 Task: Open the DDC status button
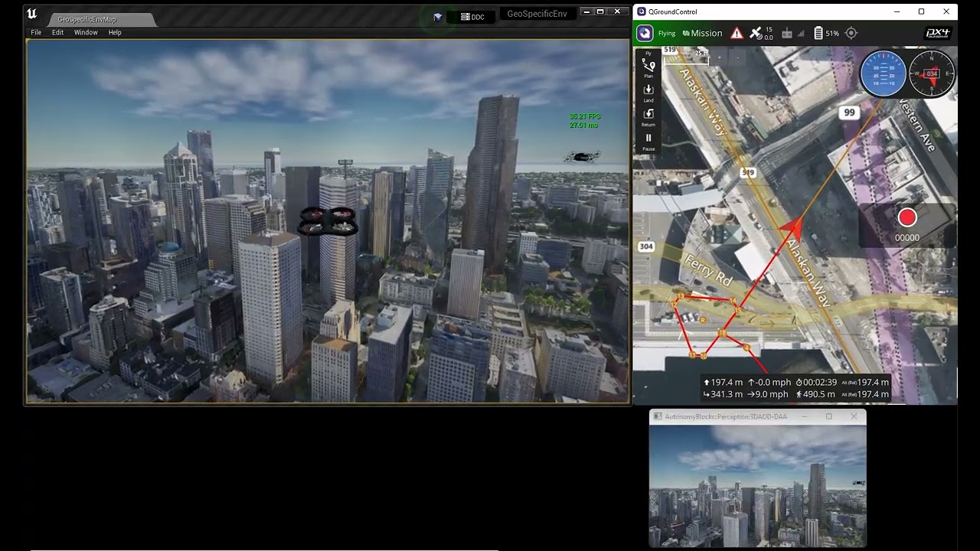click(x=472, y=17)
